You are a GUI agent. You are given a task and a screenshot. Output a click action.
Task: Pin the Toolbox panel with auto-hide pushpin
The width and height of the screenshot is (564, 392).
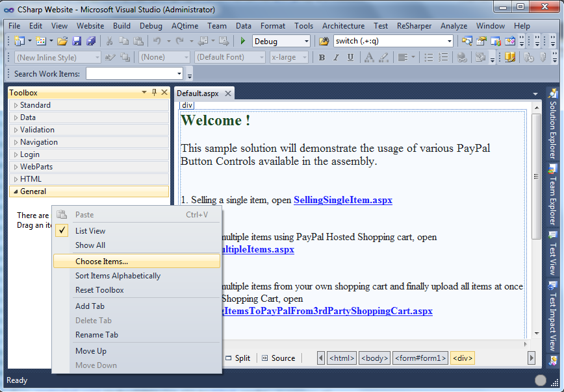pyautogui.click(x=154, y=93)
